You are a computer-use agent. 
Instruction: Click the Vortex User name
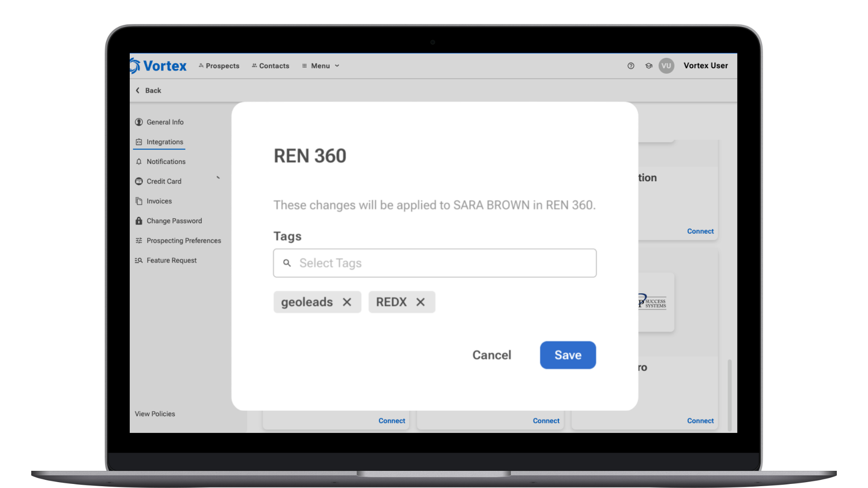click(706, 66)
